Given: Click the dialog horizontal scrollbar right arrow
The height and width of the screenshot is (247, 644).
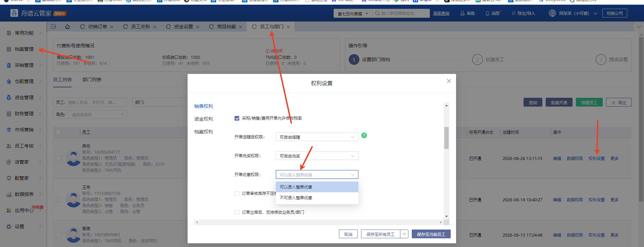Looking at the screenshot, I should coord(441,222).
